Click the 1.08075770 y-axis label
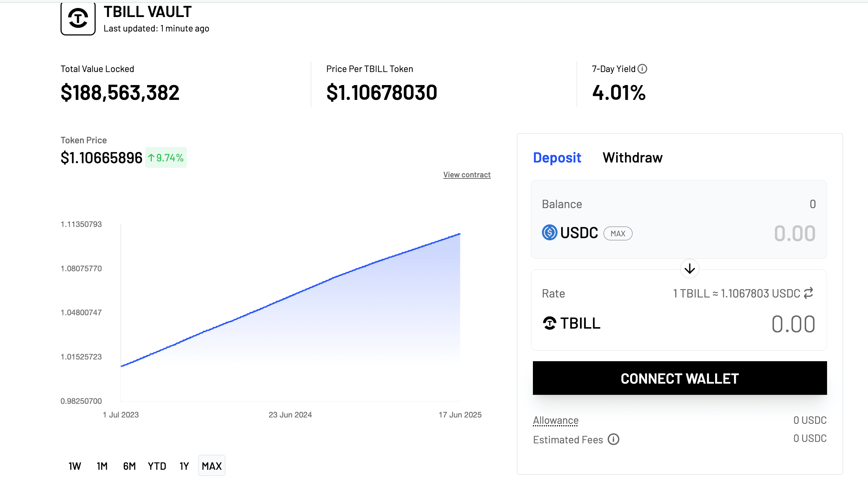Viewport: 868px width, 477px height. click(81, 269)
